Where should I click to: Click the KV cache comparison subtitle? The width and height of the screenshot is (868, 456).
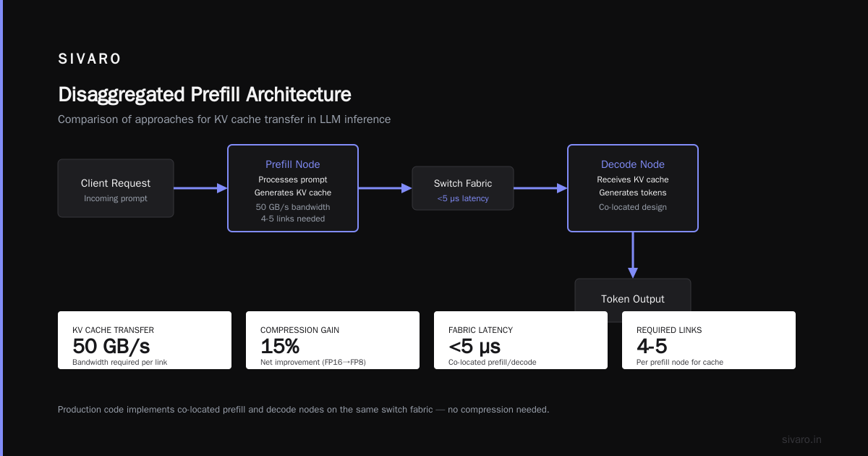[224, 119]
